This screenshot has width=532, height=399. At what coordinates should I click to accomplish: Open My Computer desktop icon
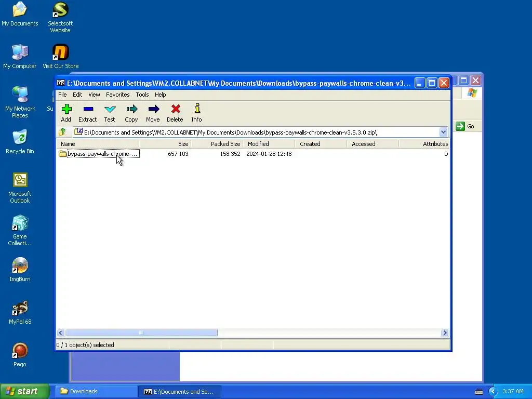click(20, 57)
